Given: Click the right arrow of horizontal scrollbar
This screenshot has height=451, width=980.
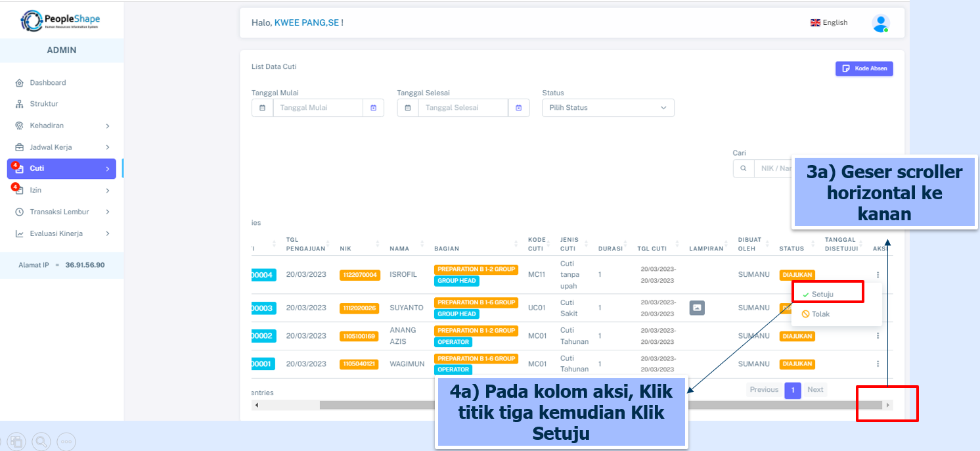Looking at the screenshot, I should coord(888,405).
